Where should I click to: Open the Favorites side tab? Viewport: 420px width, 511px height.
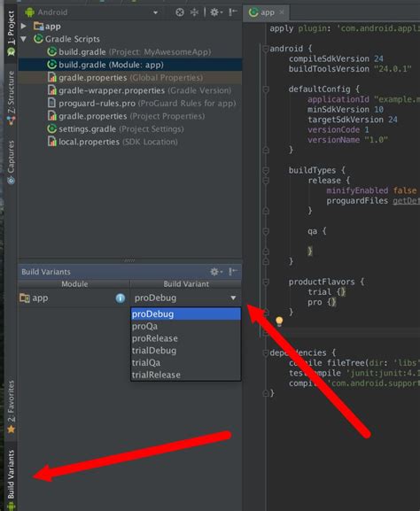click(11, 406)
